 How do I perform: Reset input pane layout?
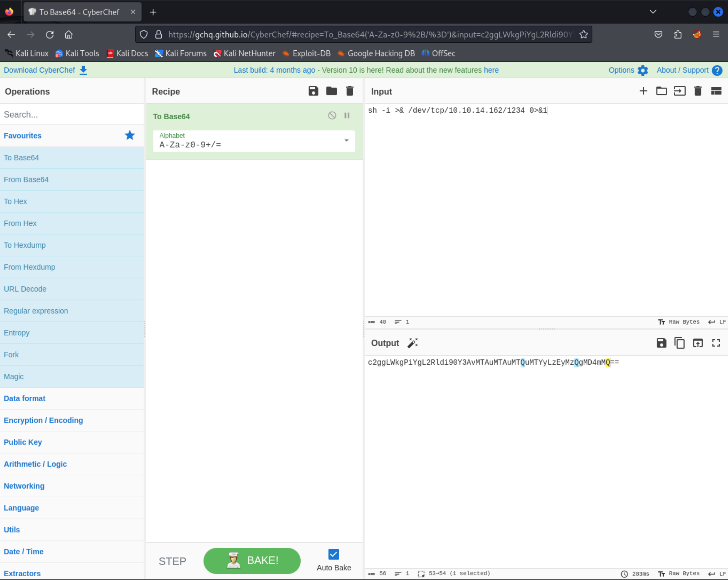[716, 91]
